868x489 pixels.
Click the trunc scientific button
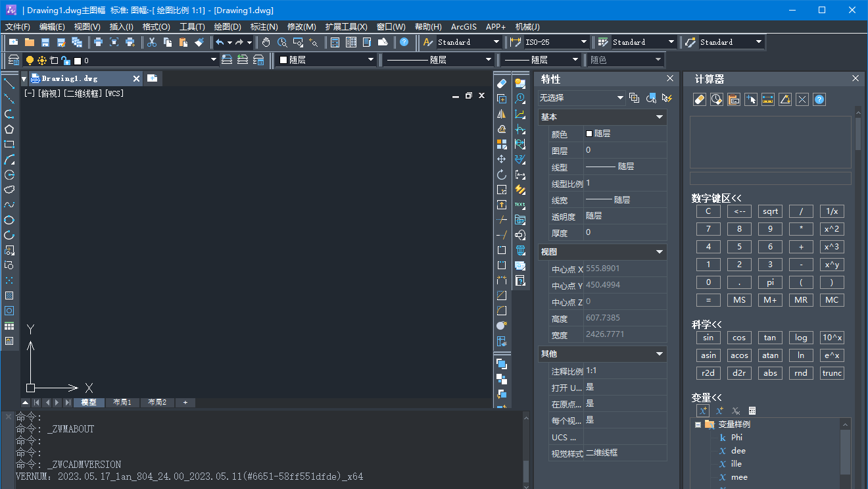(832, 373)
